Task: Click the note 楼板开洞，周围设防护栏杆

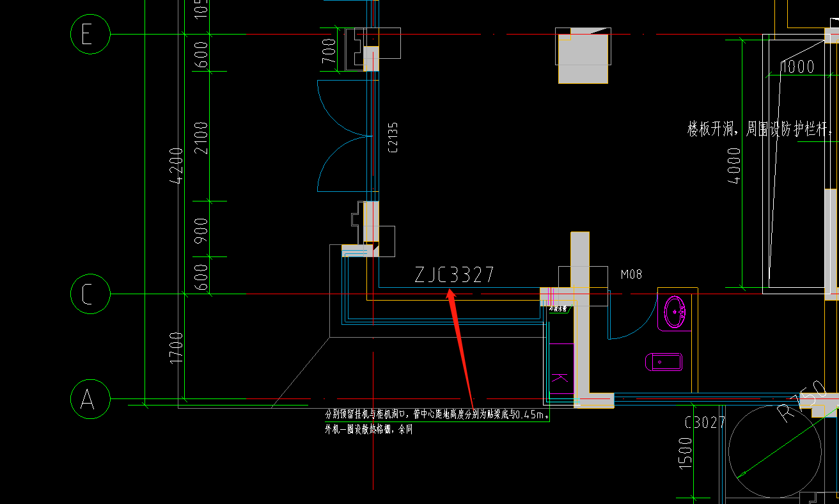Action: tap(760, 130)
